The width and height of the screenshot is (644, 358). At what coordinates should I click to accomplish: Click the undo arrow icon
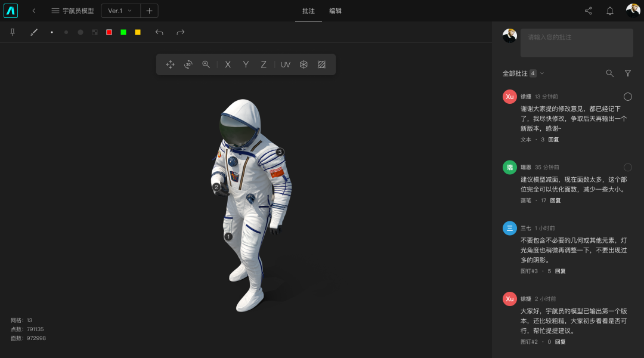(x=159, y=32)
